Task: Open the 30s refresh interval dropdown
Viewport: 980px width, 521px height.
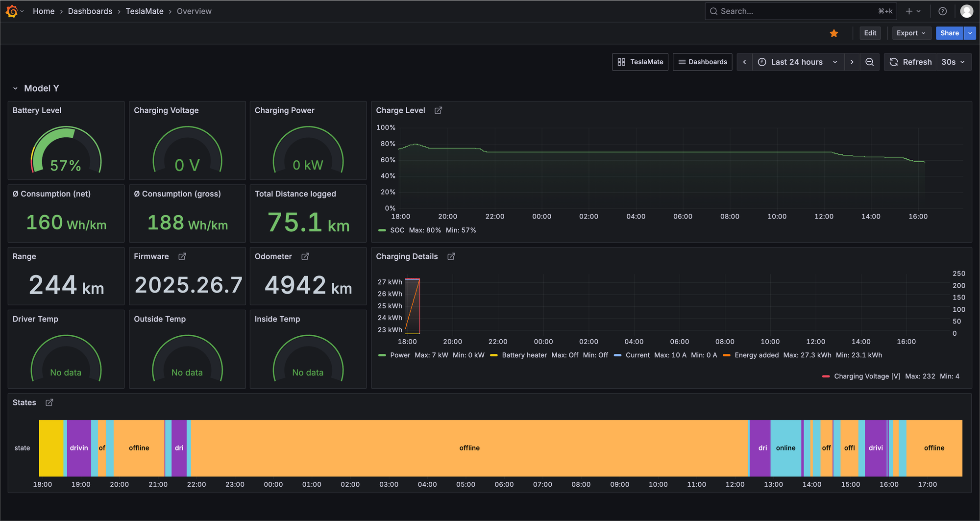Action: (x=953, y=62)
